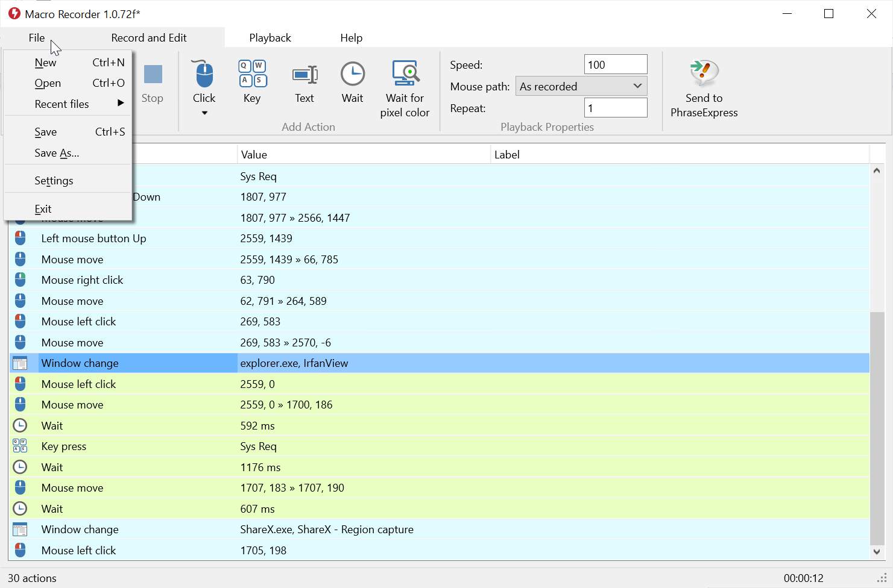Select the Mouse move 2559, 1439 » 66, 785 row
This screenshot has width=893, height=588.
tap(440, 260)
